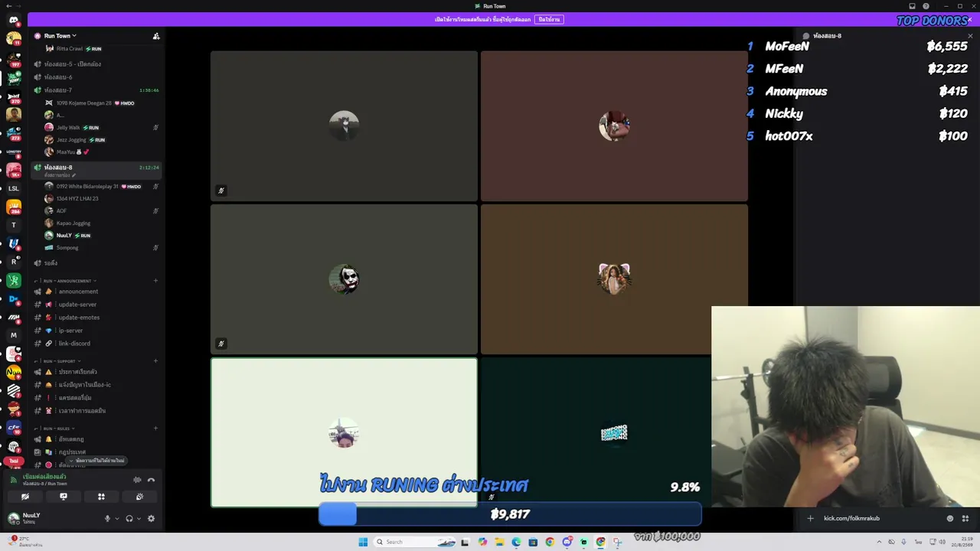
Task: Open the ip-server channel
Action: (x=96, y=331)
